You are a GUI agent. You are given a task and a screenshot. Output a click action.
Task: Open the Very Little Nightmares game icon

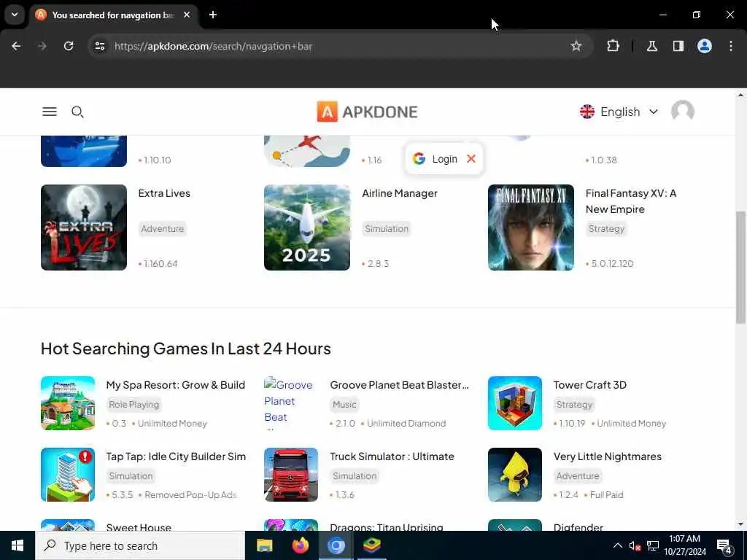514,474
